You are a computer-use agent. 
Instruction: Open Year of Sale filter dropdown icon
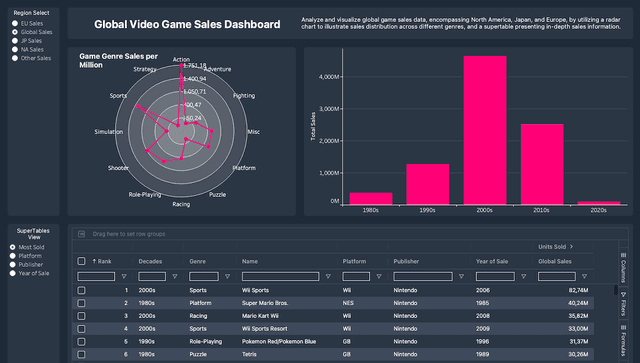pos(523,276)
